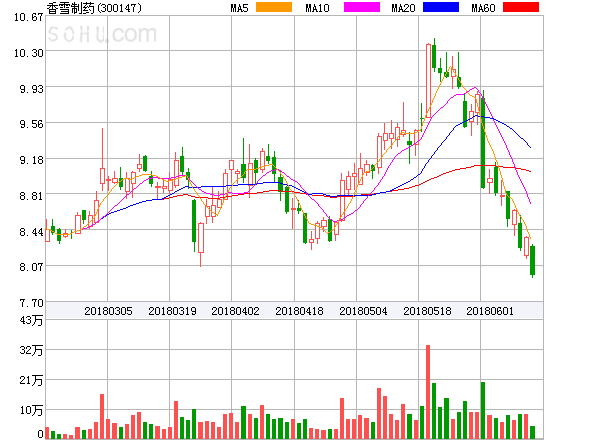Click the 20180402 date label
Screen dimensions: 600x440
tap(235, 311)
